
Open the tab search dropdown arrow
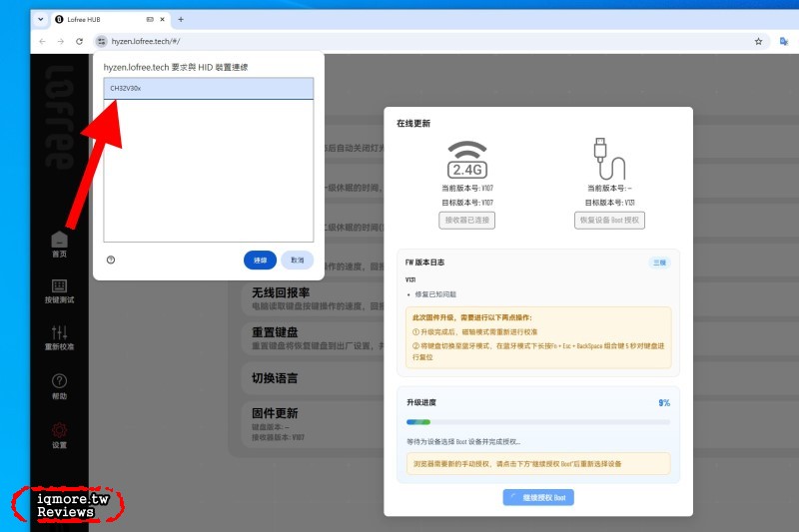point(40,19)
